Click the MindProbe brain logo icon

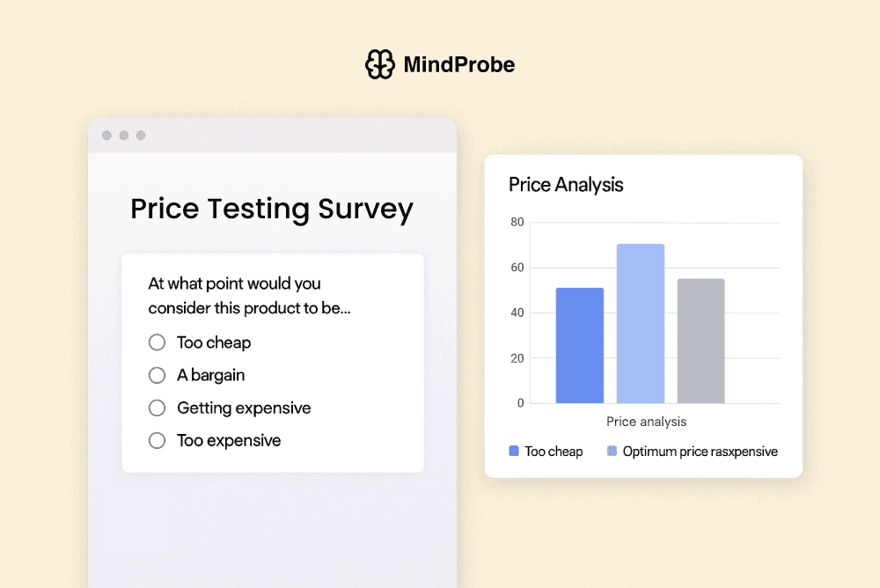tap(379, 64)
